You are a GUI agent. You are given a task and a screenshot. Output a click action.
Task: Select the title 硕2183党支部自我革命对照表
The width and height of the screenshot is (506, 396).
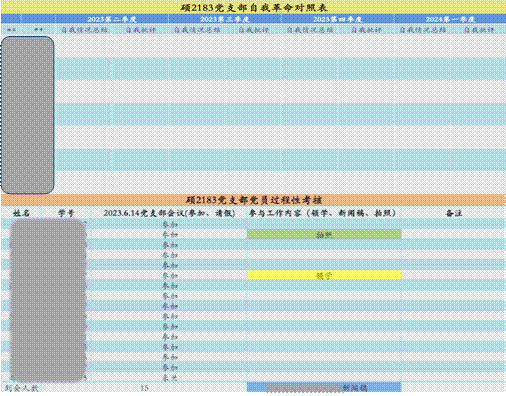click(253, 7)
